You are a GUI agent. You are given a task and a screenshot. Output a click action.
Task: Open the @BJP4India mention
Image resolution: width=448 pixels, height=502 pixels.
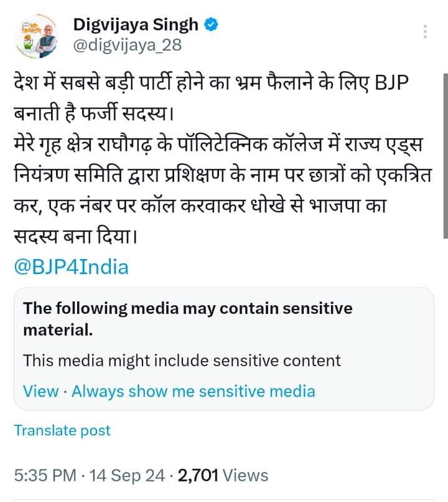(x=71, y=267)
